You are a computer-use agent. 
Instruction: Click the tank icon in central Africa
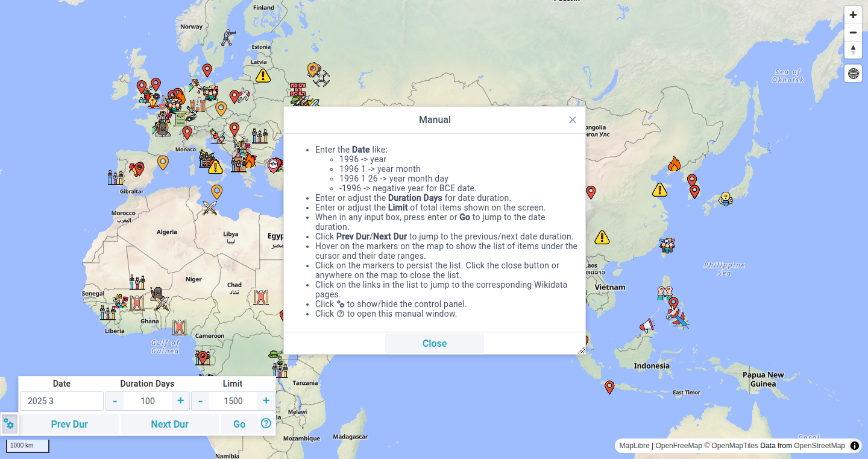click(276, 353)
